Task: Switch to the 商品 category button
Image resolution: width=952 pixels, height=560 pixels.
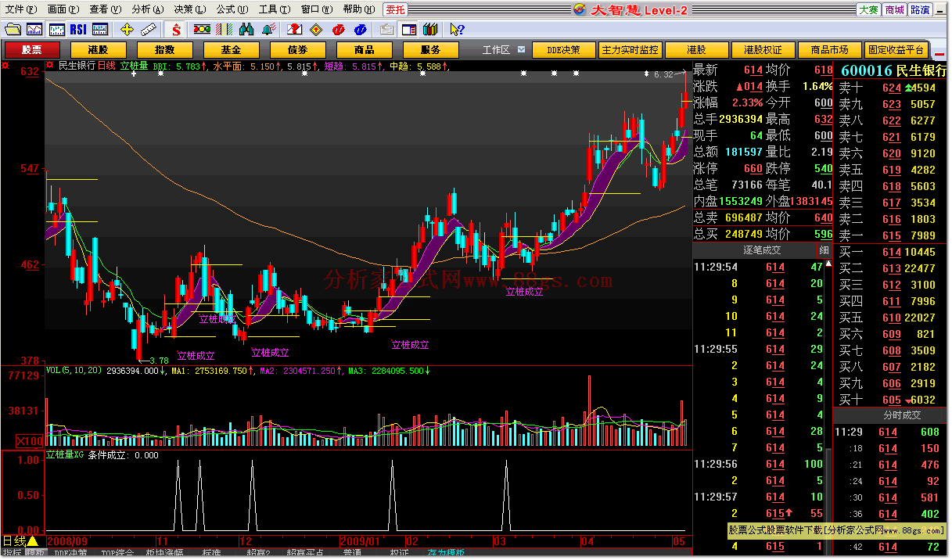Action: [364, 49]
